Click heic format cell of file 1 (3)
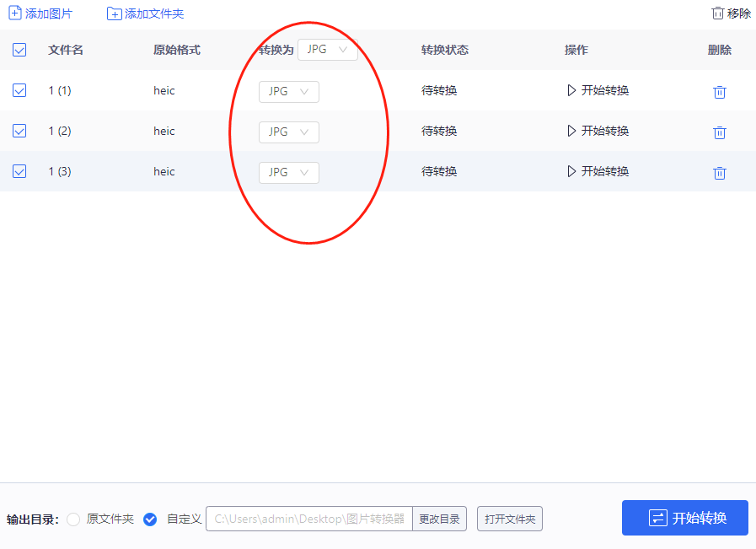The image size is (756, 549). pyautogui.click(x=164, y=171)
